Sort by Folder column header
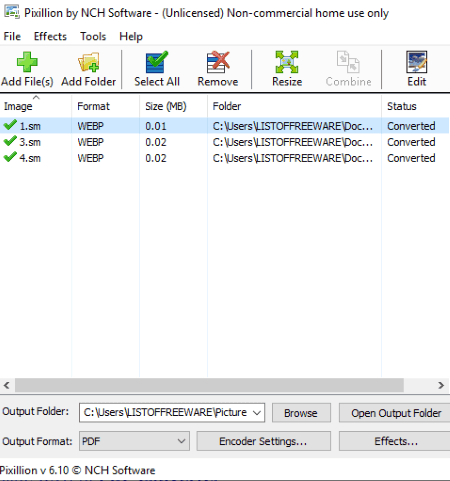The height and width of the screenshot is (481, 450). [294, 106]
